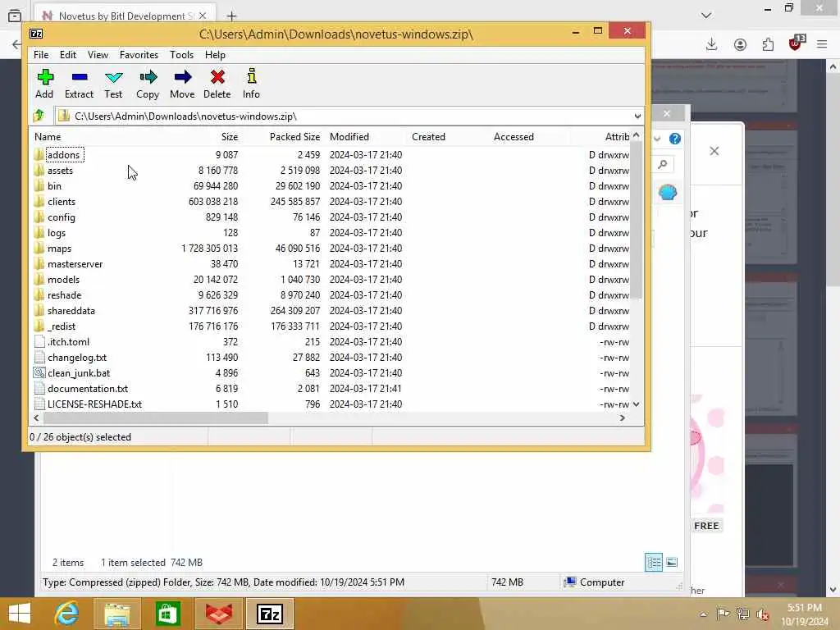Click the Delete toolbar button
840x630 pixels.
pyautogui.click(x=217, y=84)
